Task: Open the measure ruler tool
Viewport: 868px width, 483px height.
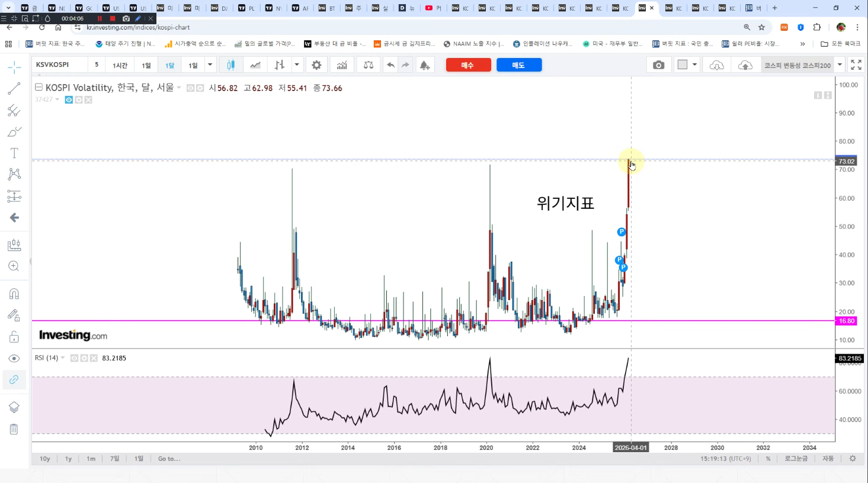Action: coord(14,244)
